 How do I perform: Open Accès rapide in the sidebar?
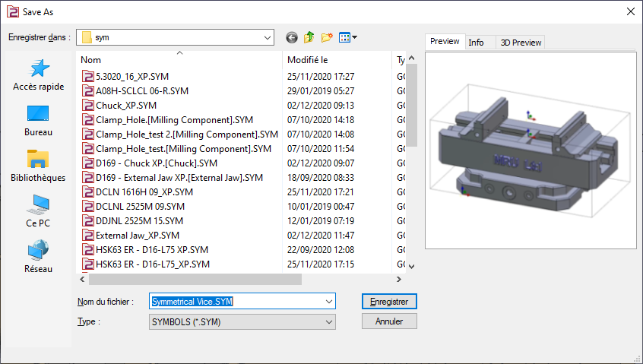39,75
